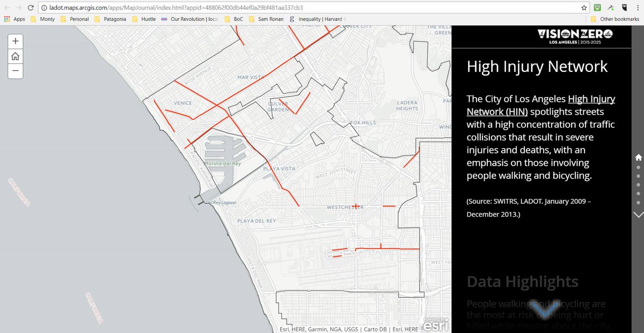The height and width of the screenshot is (333, 644).
Task: Open the Patagonia bookmark folder
Action: point(110,19)
